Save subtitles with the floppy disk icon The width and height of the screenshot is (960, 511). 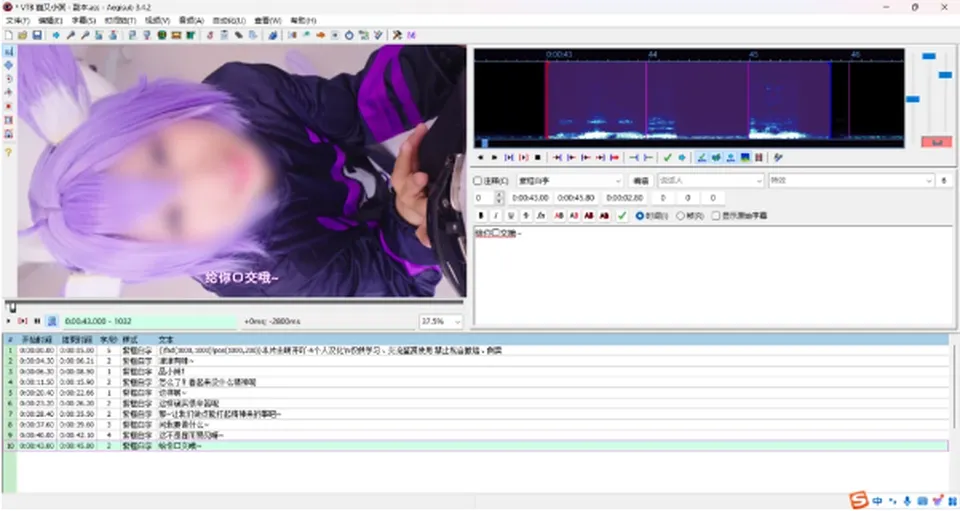click(x=37, y=35)
